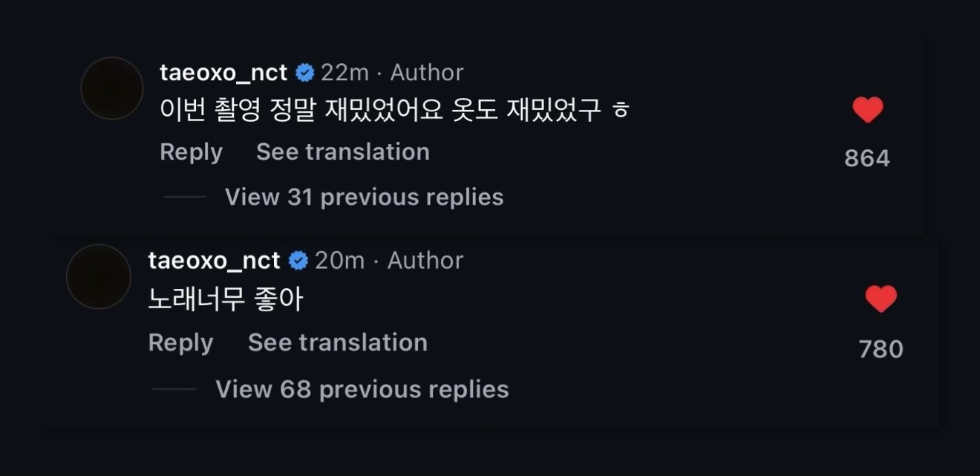Screen dimensions: 980x476
Task: Translate the 노래너무 좋아 comment
Action: [337, 342]
